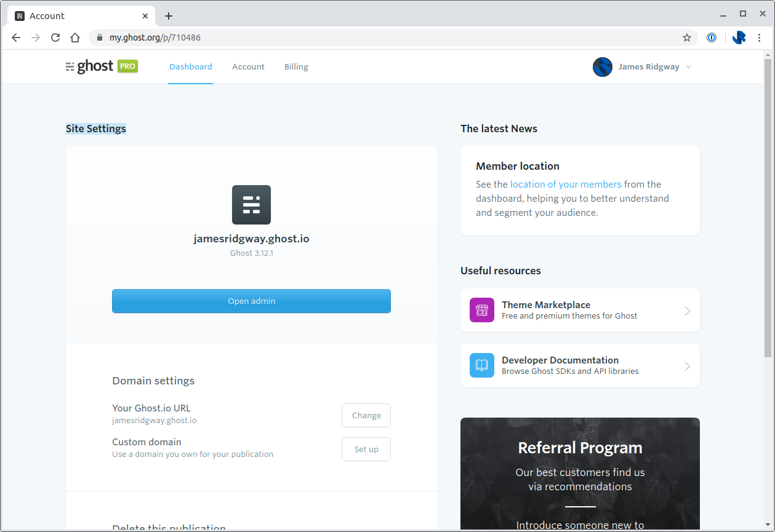775x532 pixels.
Task: Open the Account tab
Action: click(x=248, y=66)
